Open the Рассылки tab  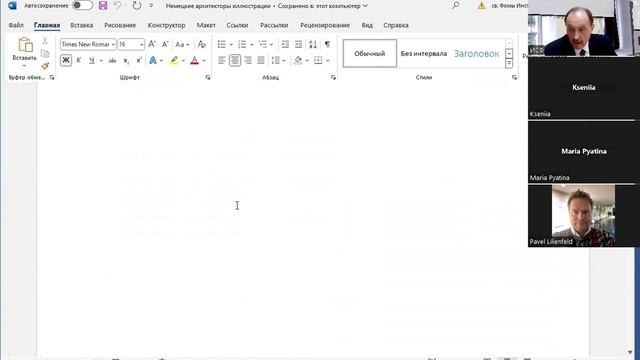(274, 25)
